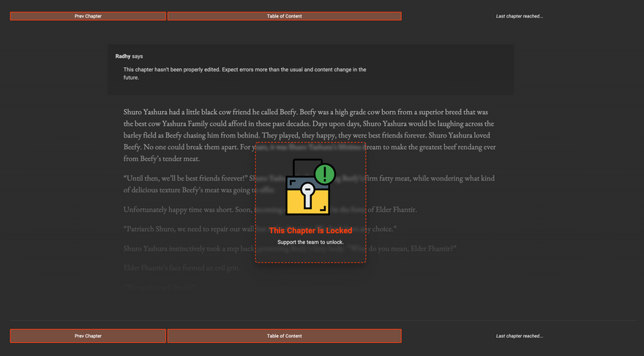This screenshot has height=356, width=644.
Task: Click paragraph starting 'Shuro Yashura had a little'
Action: click(190, 113)
